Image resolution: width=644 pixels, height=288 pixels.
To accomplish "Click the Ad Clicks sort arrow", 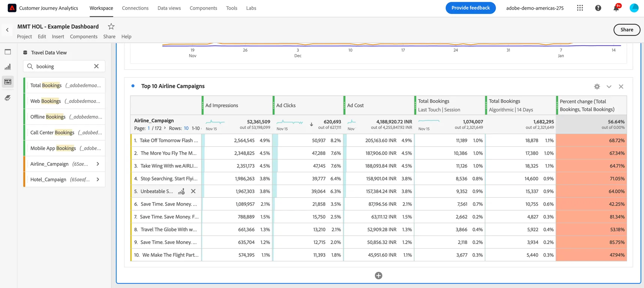I will pos(311,124).
